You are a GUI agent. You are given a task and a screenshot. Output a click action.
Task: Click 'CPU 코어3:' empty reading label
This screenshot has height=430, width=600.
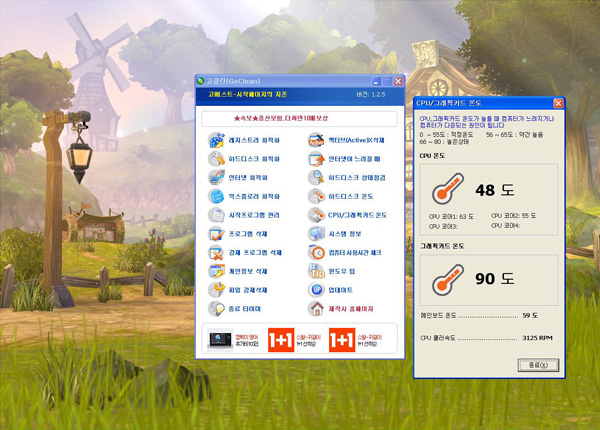pos(443,226)
